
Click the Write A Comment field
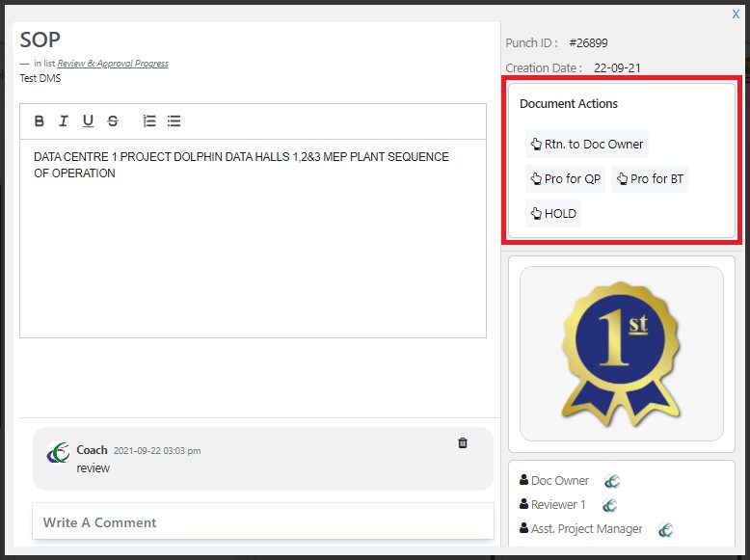[263, 522]
